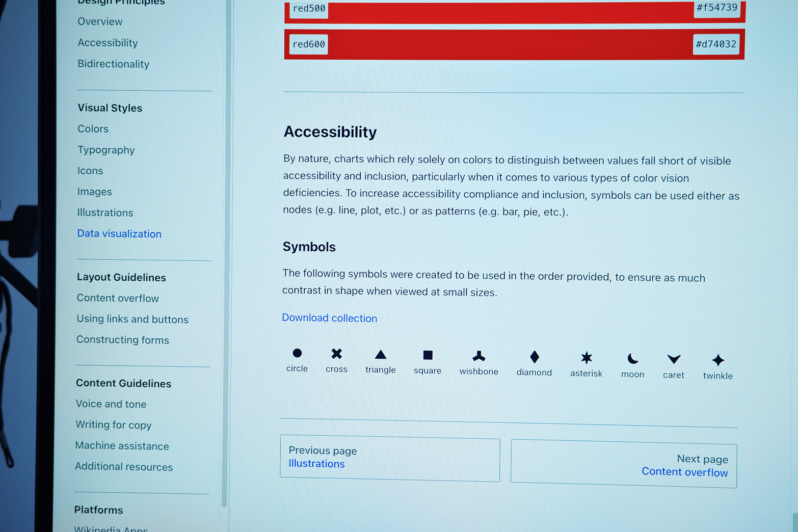Click the moon symbol icon
Viewport: 798px width, 532px height.
pos(633,359)
